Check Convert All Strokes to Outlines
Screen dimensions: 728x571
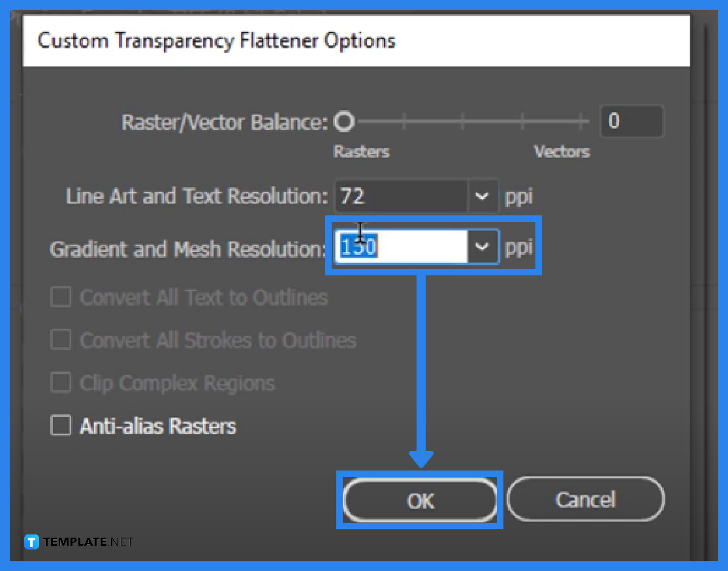pos(60,340)
